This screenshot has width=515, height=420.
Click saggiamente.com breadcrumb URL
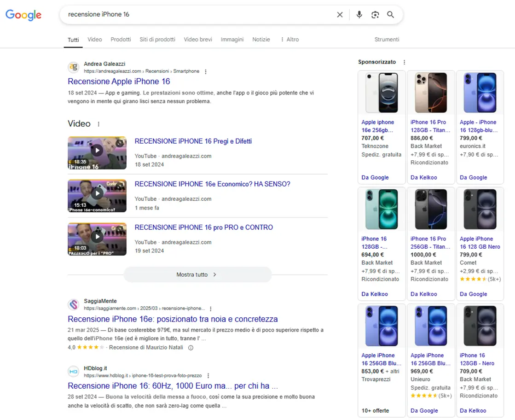[x=144, y=309]
